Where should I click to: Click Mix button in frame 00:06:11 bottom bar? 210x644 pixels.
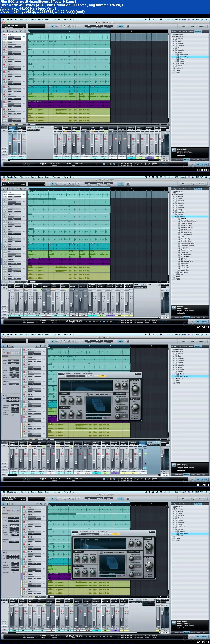pos(198,322)
